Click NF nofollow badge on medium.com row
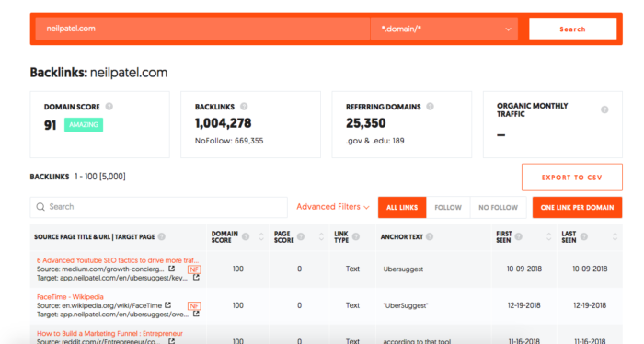 [x=194, y=269]
